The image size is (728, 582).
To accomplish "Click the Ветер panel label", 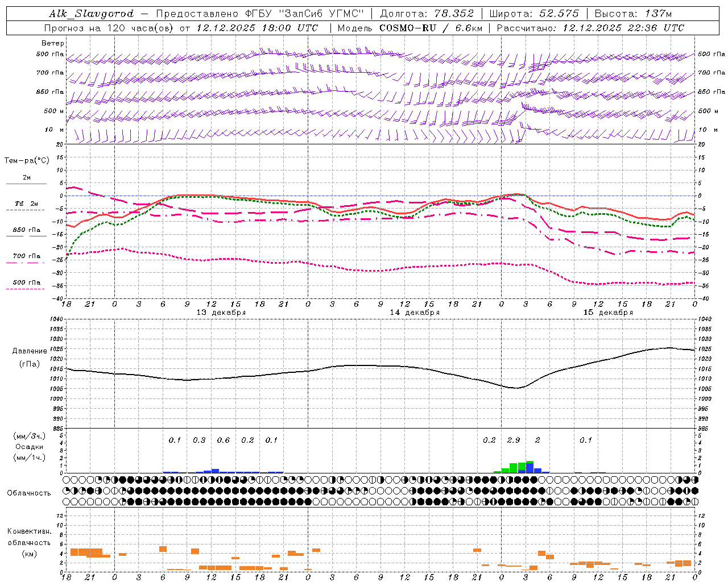I will click(52, 43).
